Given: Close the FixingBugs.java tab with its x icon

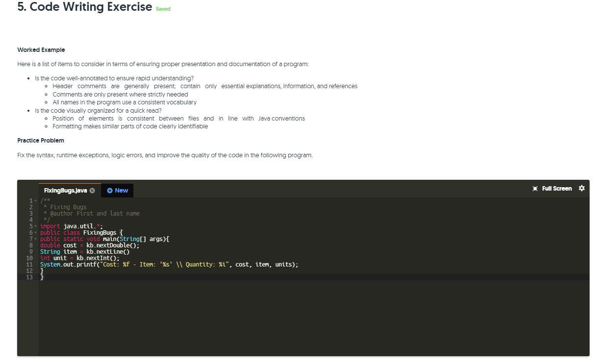Looking at the screenshot, I should [x=92, y=191].
